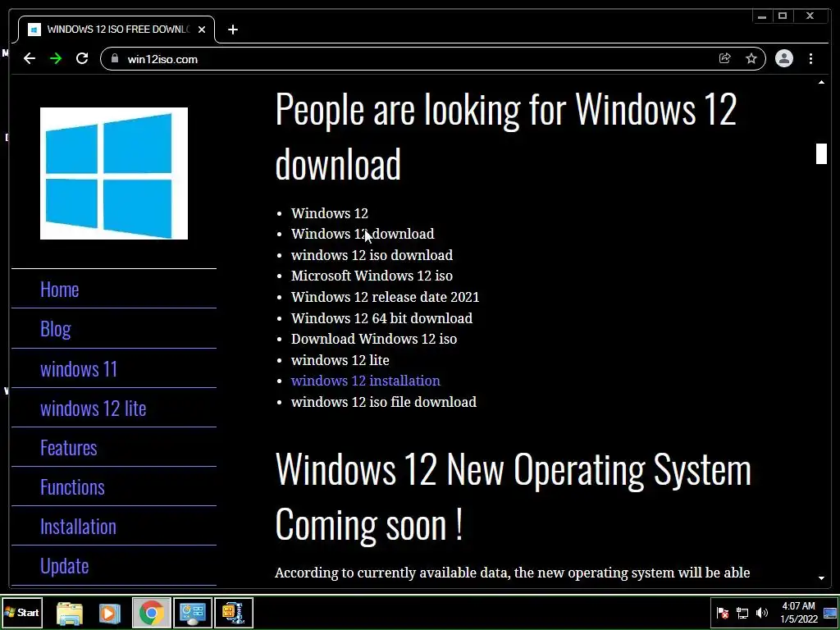This screenshot has width=840, height=630.
Task: Open the network tray icon
Action: [742, 613]
